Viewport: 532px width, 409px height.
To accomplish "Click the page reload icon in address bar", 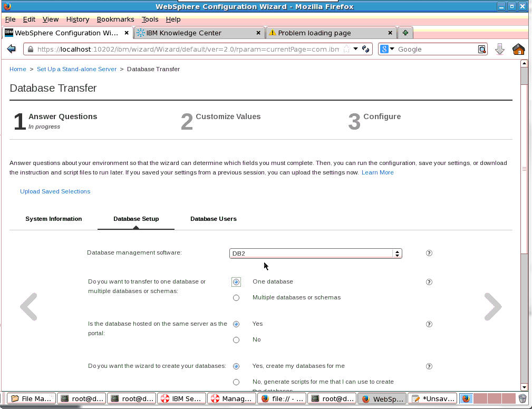I will pyautogui.click(x=365, y=49).
